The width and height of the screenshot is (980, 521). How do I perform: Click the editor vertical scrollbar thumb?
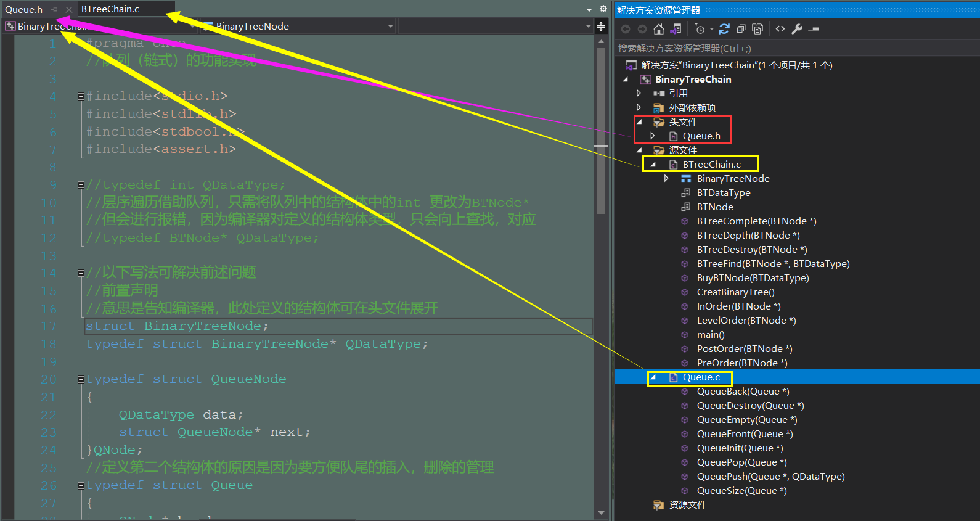(601, 131)
